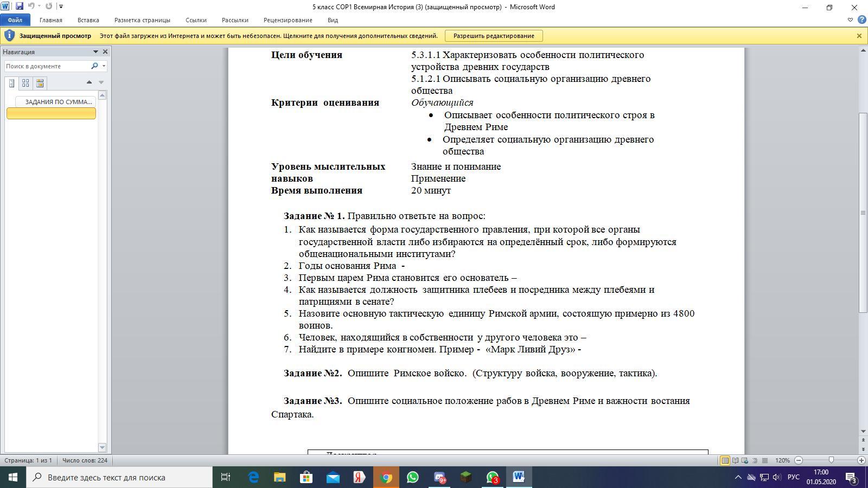Viewport: 868px width, 488px height.
Task: Open the Navigation pane options dropdown arrow
Action: [95, 52]
